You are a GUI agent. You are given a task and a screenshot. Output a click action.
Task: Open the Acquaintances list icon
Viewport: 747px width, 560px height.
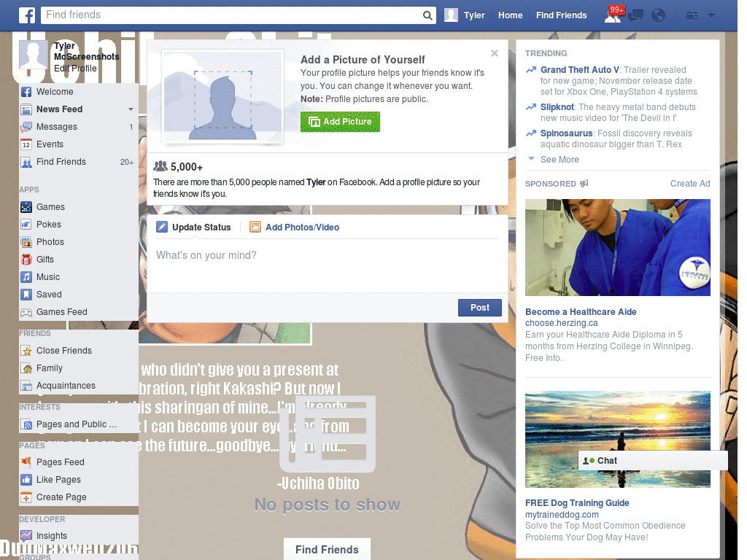(x=26, y=386)
